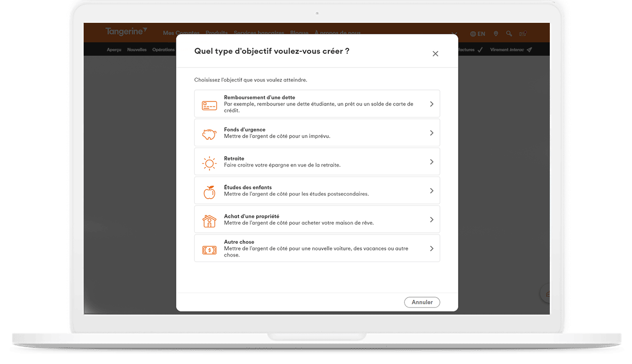Select the "Autre chose" title
The image size is (632, 364).
(239, 242)
